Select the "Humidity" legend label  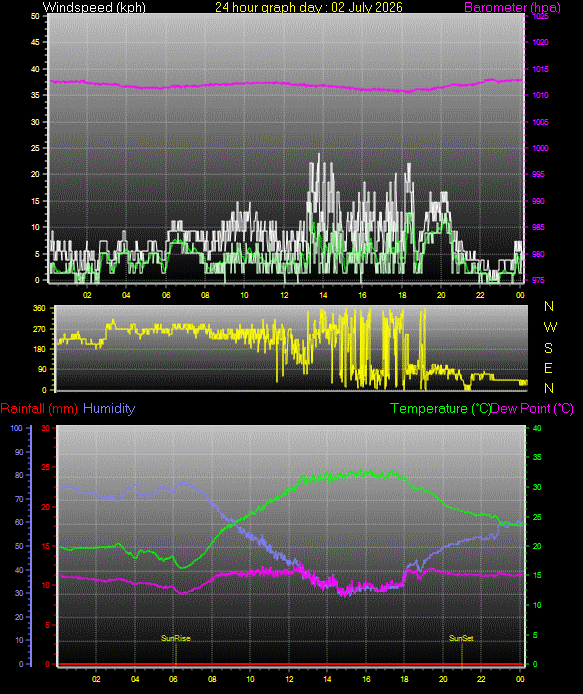(109, 408)
